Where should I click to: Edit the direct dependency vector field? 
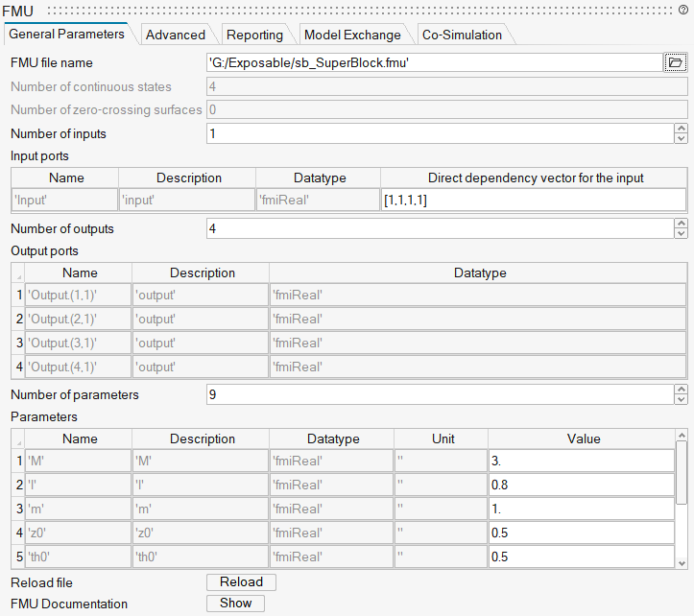coord(533,200)
